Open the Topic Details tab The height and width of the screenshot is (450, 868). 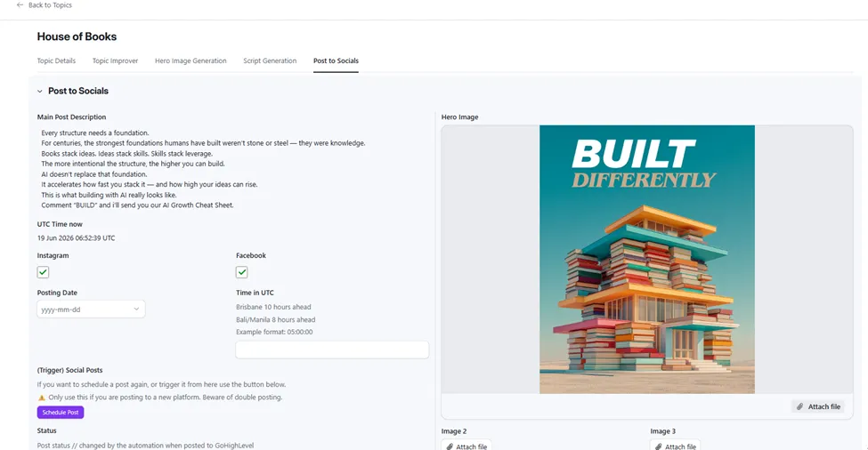[x=56, y=60]
